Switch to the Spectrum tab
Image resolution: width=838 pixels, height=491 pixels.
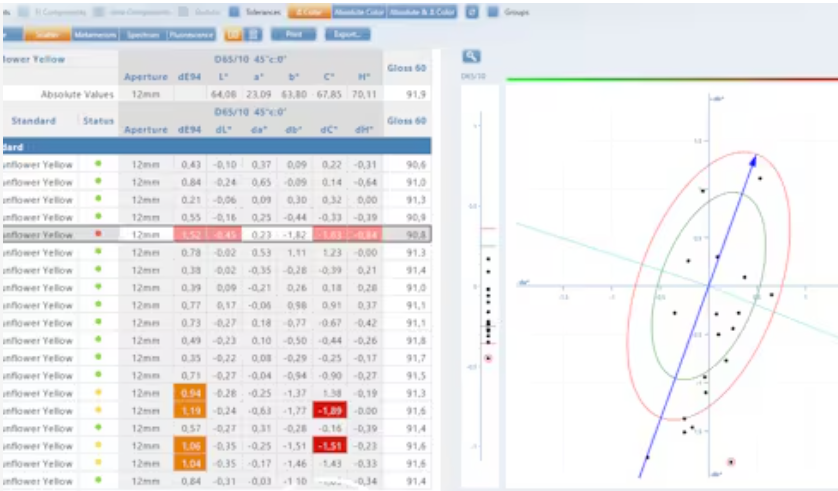143,34
